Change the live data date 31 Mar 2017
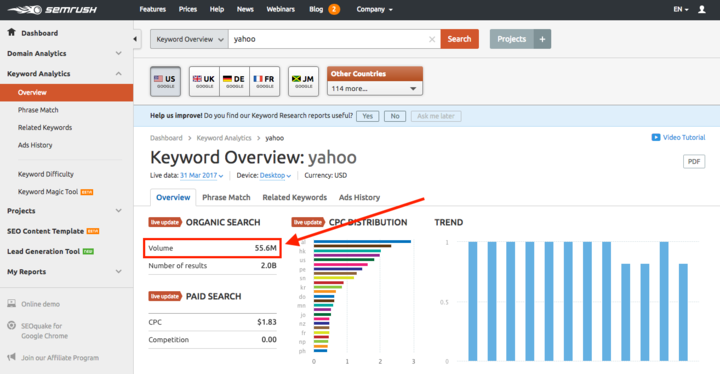The width and height of the screenshot is (720, 374). click(201, 176)
